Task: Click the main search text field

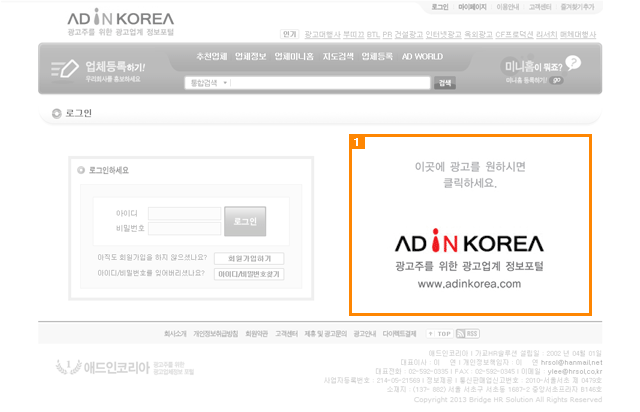Action: click(330, 83)
